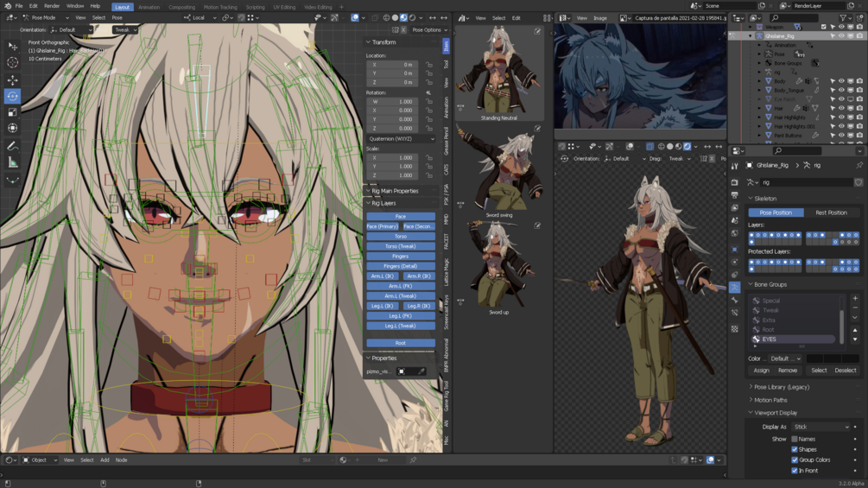Image resolution: width=868 pixels, height=488 pixels.
Task: Open the Display As Stick dropdown
Action: (x=820, y=427)
